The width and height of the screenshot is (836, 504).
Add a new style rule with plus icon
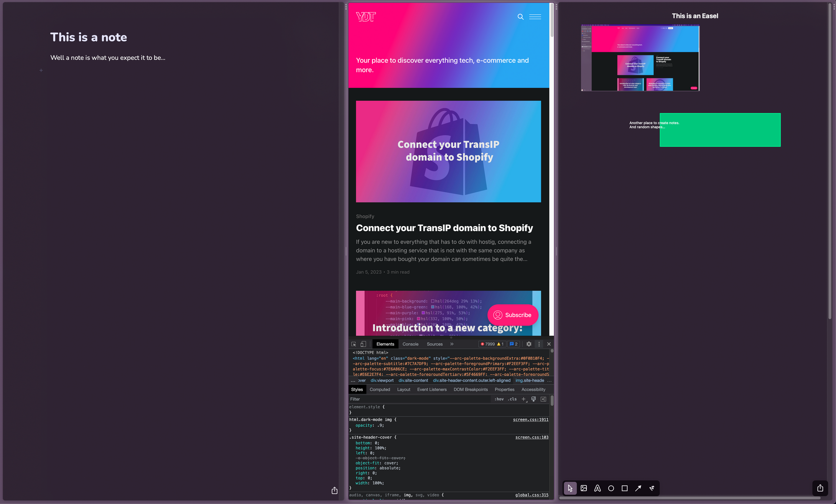pos(524,399)
